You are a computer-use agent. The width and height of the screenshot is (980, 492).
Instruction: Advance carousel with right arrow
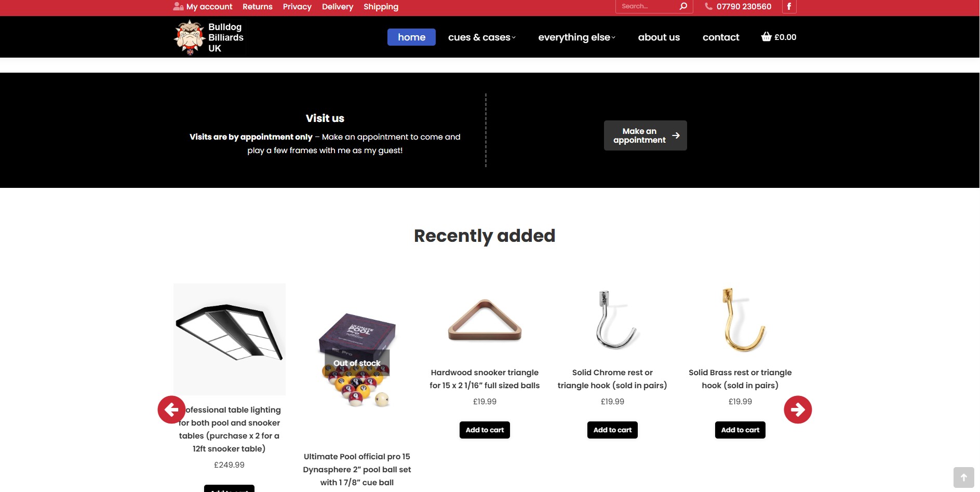(798, 410)
